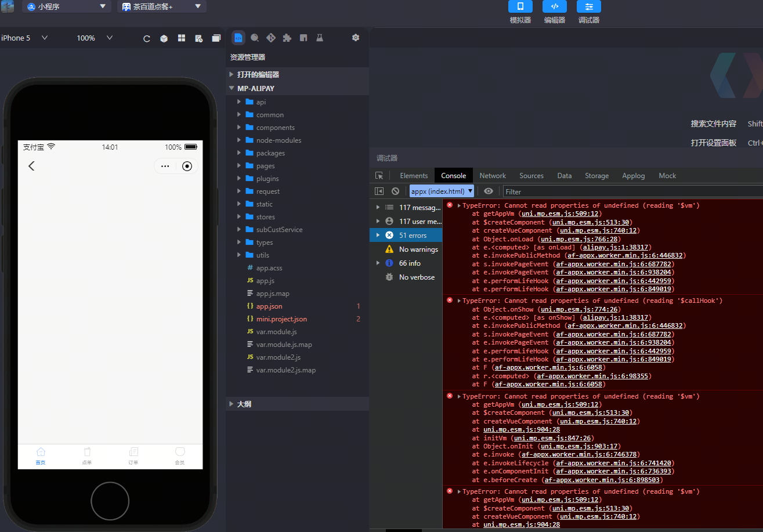
Task: Click the user avatar in top-left corner
Action: 8,6
